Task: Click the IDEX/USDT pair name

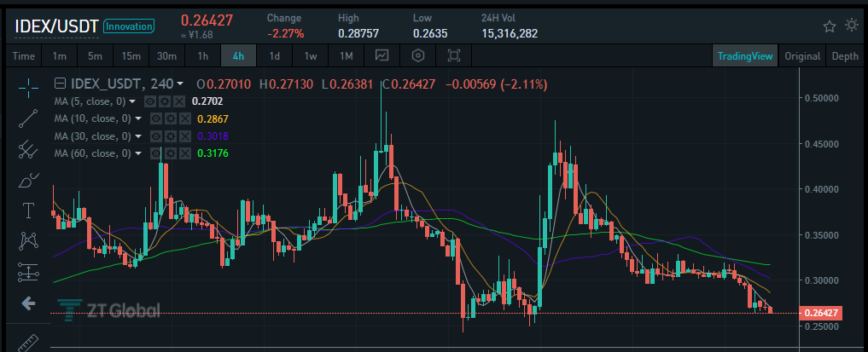Action: point(56,26)
